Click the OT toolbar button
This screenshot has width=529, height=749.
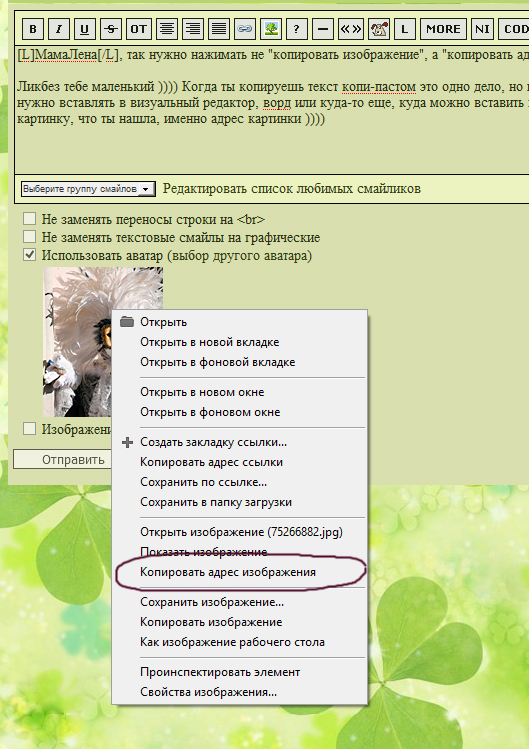139,29
